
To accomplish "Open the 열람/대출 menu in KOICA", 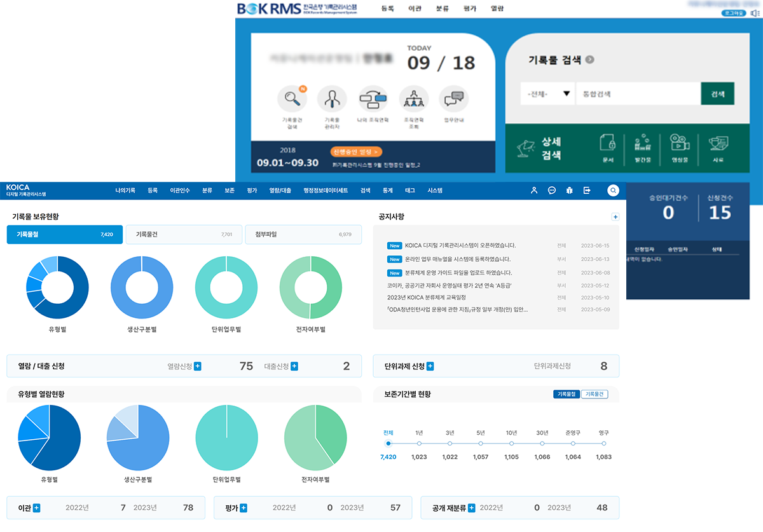I will coord(280,190).
